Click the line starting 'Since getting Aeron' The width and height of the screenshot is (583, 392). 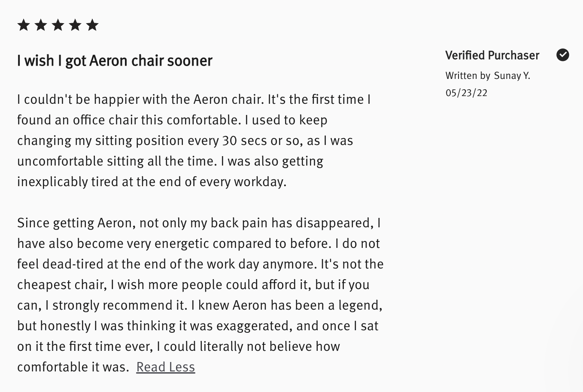tap(199, 223)
